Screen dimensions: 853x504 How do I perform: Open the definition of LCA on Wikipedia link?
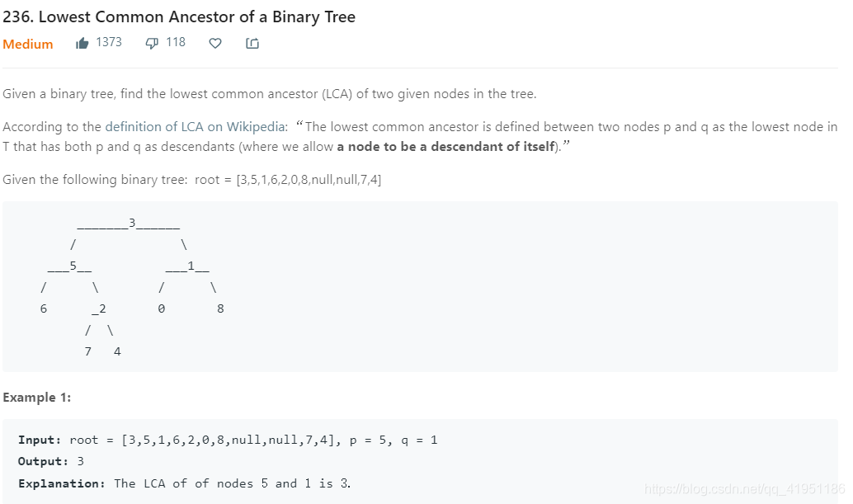click(195, 127)
